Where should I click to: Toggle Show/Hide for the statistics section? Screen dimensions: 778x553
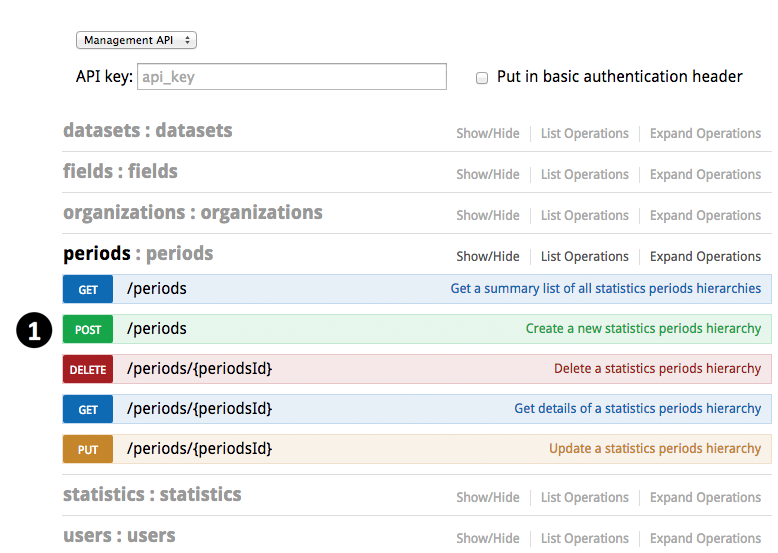pos(487,497)
